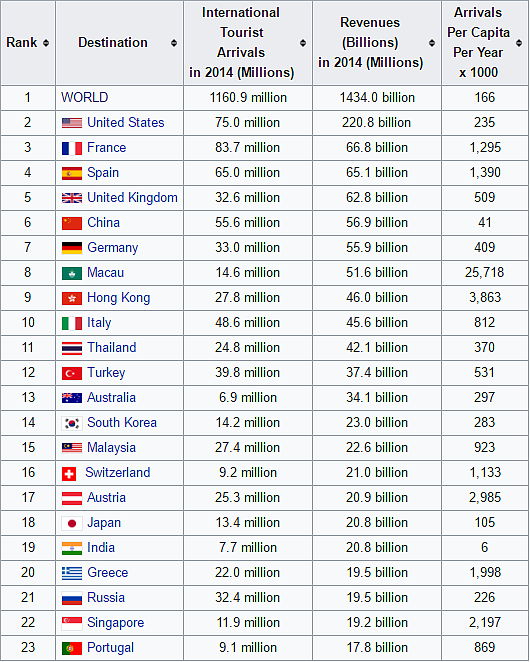This screenshot has height=662, width=530.
Task: Select the '3,863' per capita value
Action: tap(485, 298)
